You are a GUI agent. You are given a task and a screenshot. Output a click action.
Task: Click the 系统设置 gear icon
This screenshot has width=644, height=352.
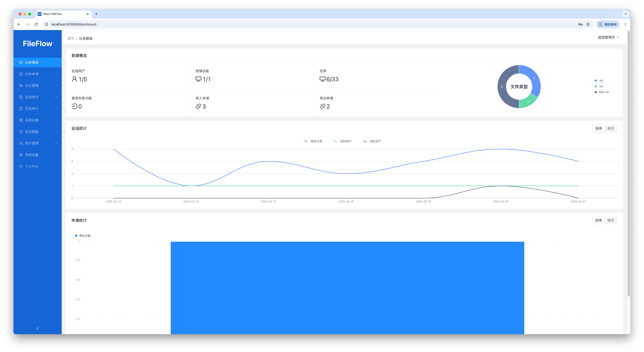(21, 155)
